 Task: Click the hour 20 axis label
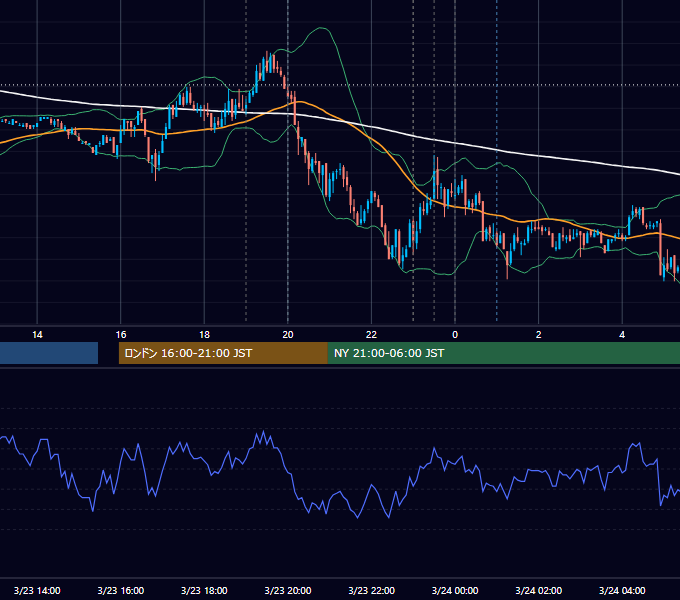(288, 335)
